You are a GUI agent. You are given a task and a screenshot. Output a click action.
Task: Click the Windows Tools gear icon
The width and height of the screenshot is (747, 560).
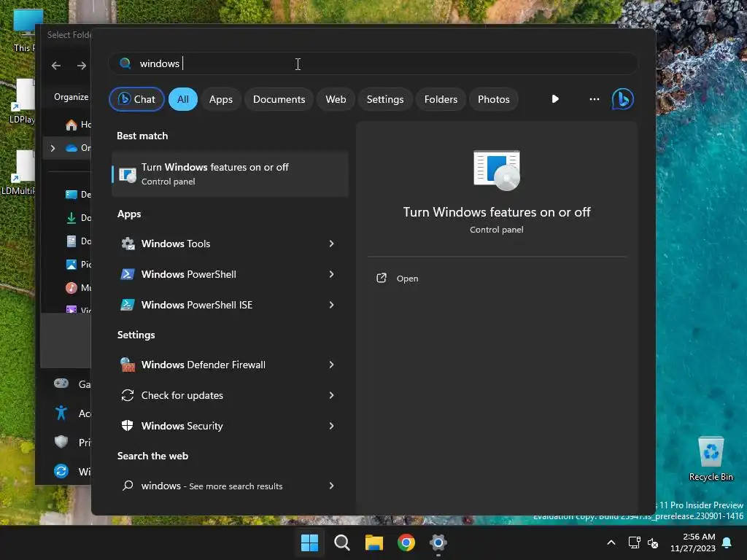[128, 244]
